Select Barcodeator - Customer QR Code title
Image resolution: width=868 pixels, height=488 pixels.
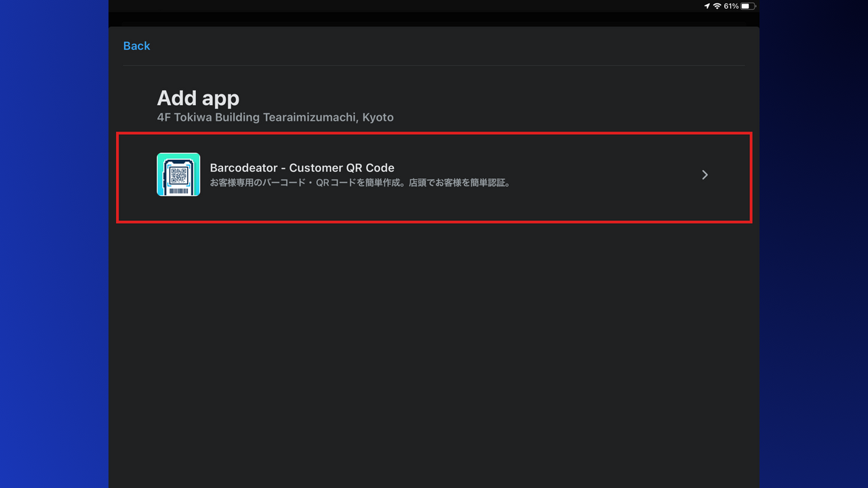coord(302,167)
